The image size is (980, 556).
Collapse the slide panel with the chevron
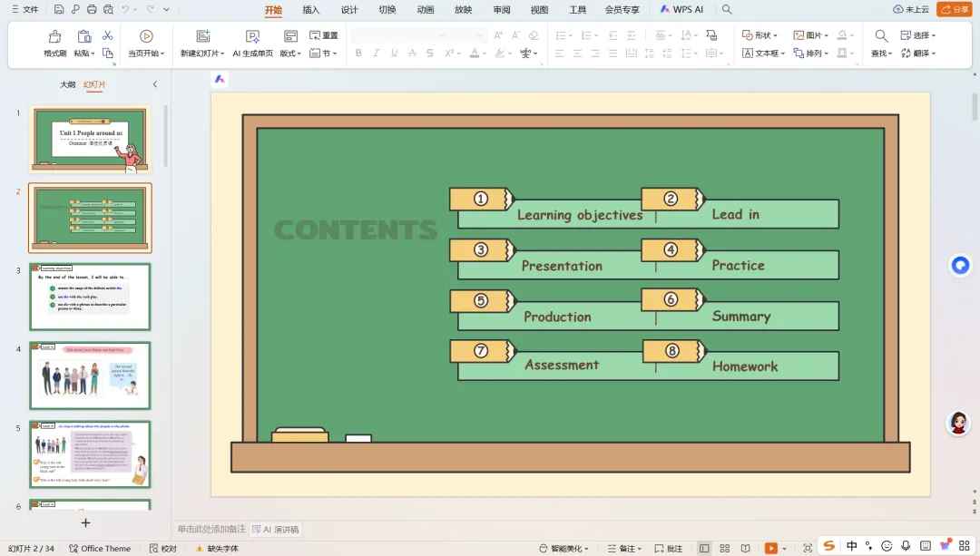[154, 84]
